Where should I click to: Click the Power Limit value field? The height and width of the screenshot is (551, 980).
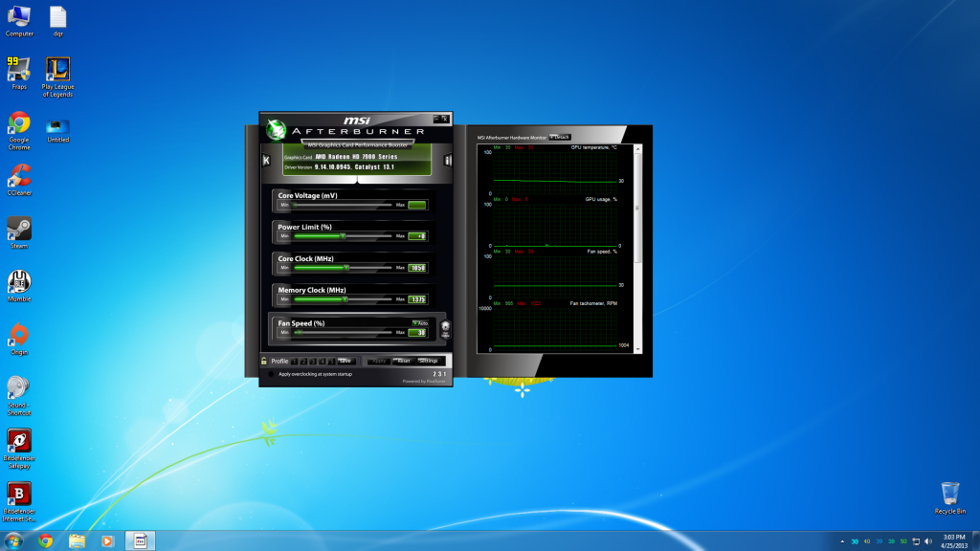417,236
